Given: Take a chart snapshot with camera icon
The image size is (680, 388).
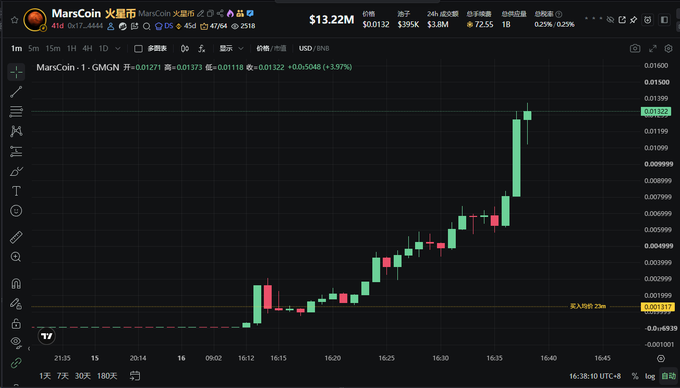Looking at the screenshot, I should click(x=635, y=49).
